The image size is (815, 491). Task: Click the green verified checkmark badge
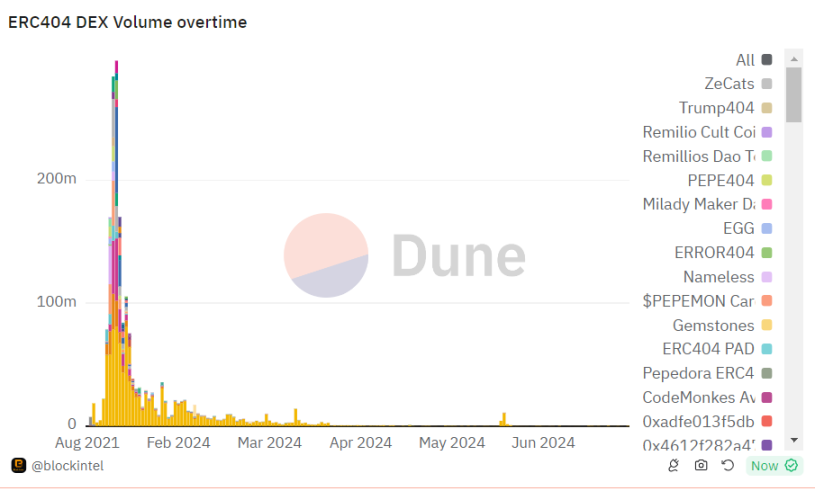pos(791,465)
